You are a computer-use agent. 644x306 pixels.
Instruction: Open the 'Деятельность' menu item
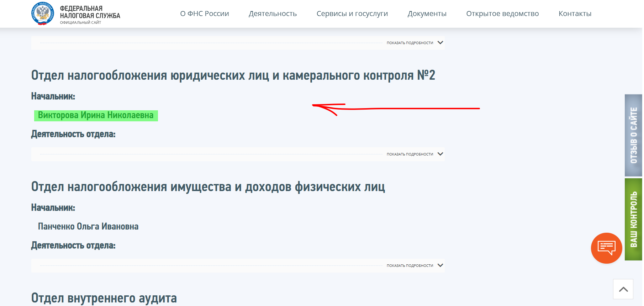(273, 14)
